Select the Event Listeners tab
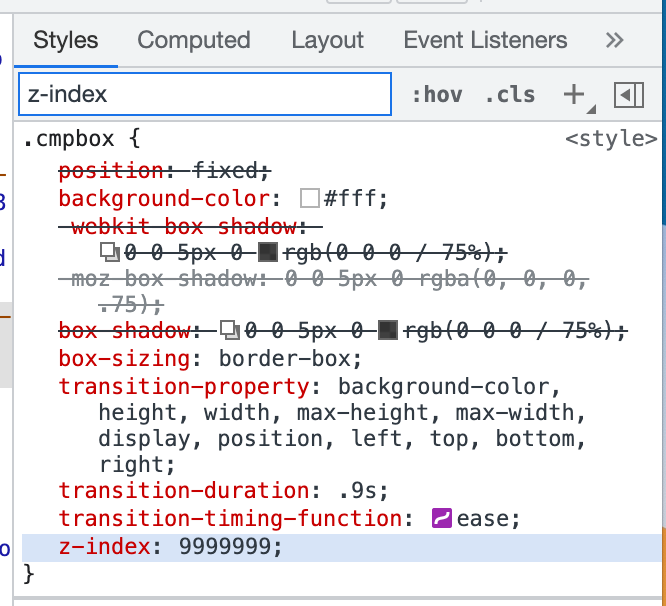666x606 pixels. click(x=485, y=41)
